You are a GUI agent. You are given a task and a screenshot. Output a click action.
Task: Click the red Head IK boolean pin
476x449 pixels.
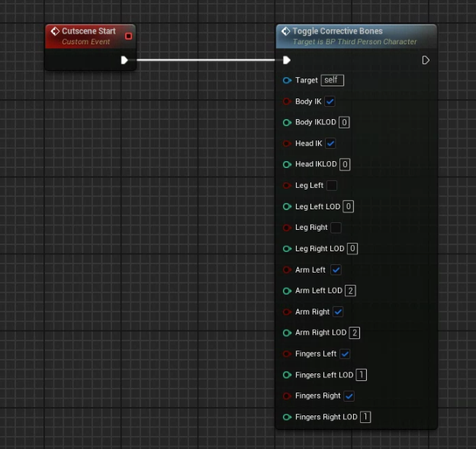287,144
